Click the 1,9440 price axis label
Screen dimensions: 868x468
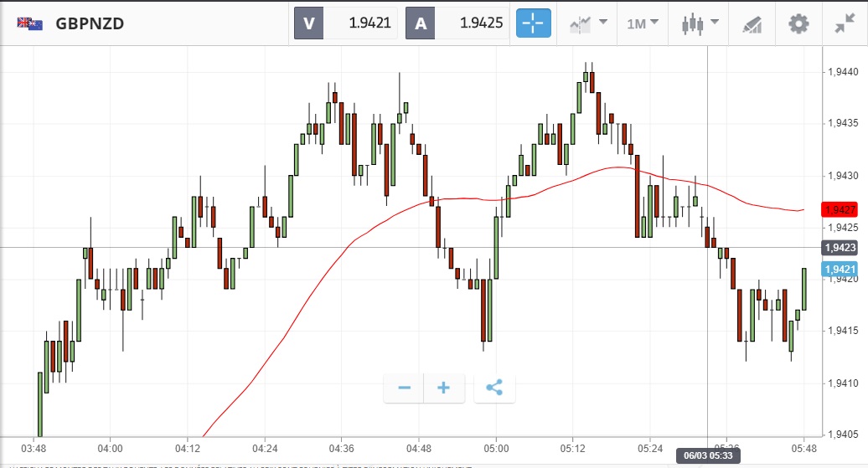841,72
